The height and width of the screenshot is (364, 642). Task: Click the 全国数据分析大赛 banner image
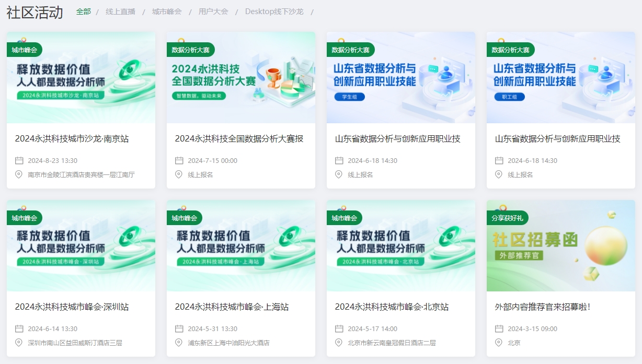coord(241,77)
